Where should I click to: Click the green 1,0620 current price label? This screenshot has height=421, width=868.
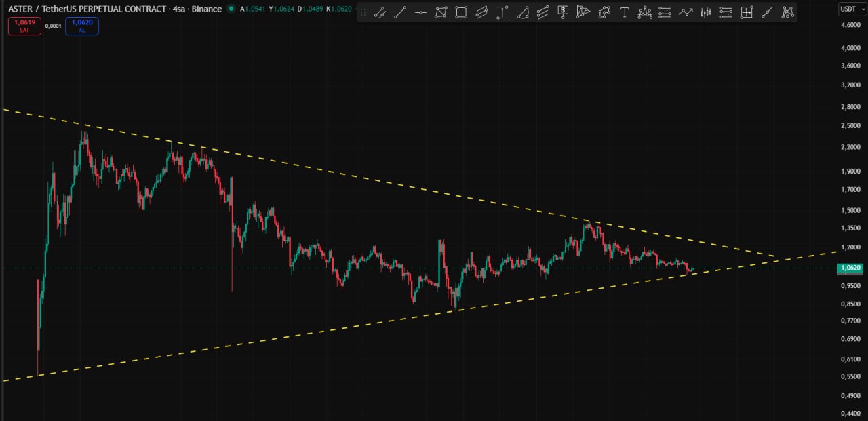click(x=851, y=268)
